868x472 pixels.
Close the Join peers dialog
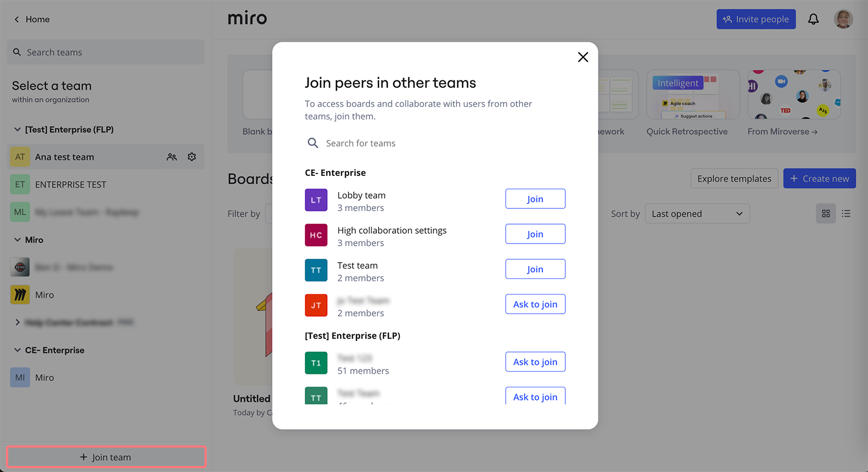583,57
